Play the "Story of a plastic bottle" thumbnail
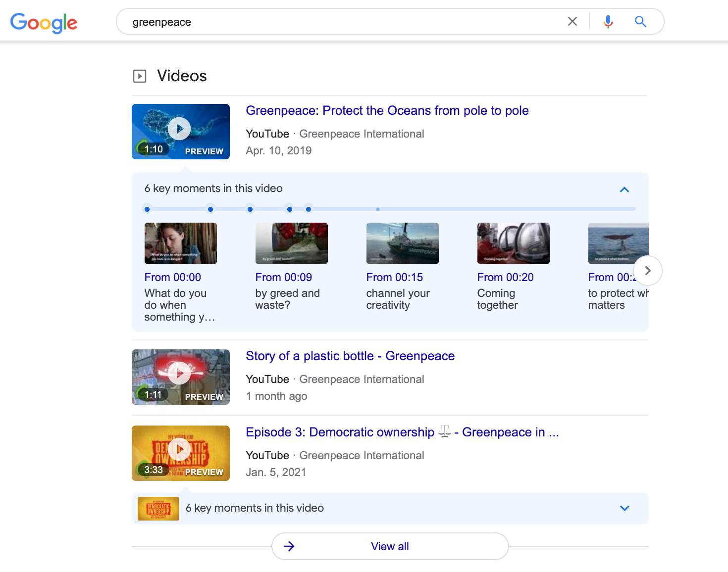This screenshot has height=572, width=728. tap(180, 374)
